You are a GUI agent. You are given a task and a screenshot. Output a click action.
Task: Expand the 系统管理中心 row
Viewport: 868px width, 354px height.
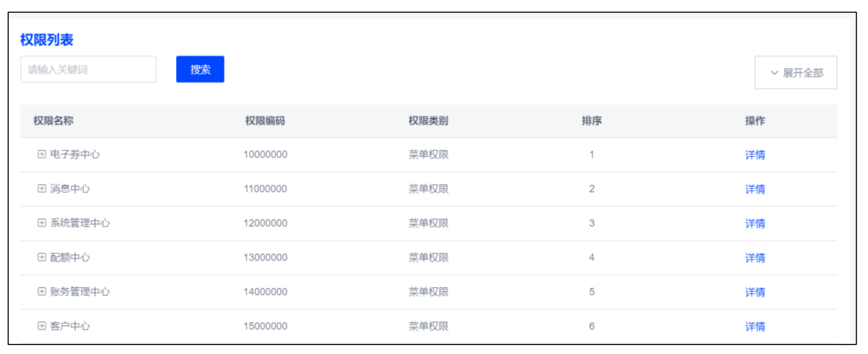42,223
